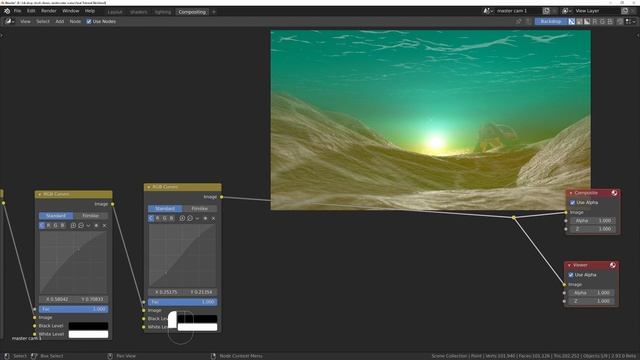Select B channel on right RGB Curves node
The image size is (640, 360).
pyautogui.click(x=171, y=218)
